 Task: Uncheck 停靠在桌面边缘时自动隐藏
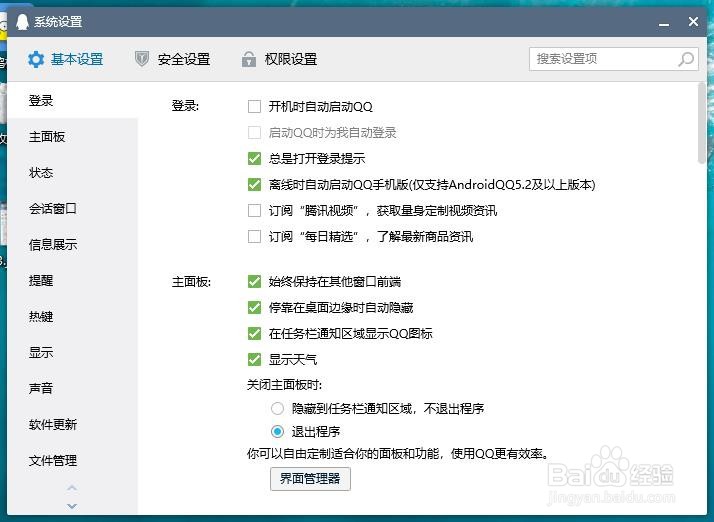click(x=254, y=307)
